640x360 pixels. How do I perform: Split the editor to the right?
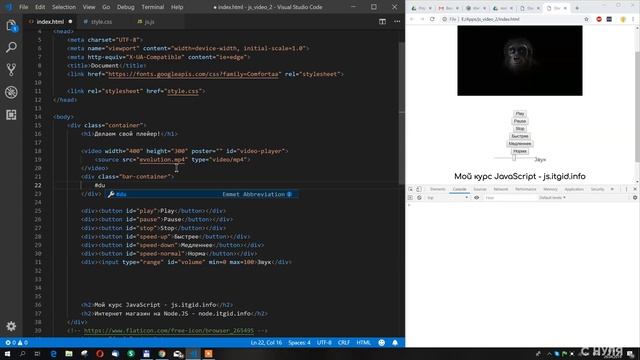pos(382,22)
